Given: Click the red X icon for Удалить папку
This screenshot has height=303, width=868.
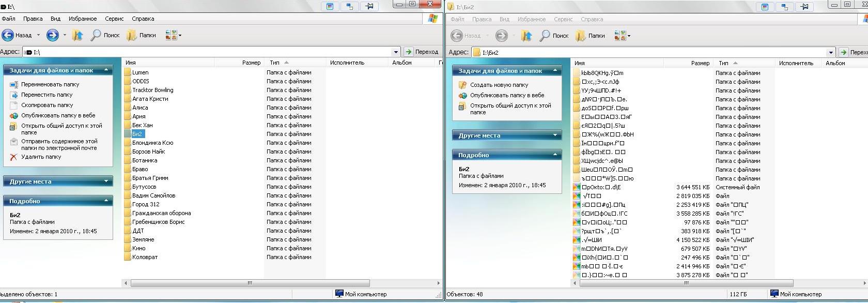Looking at the screenshot, I should coord(14,157).
